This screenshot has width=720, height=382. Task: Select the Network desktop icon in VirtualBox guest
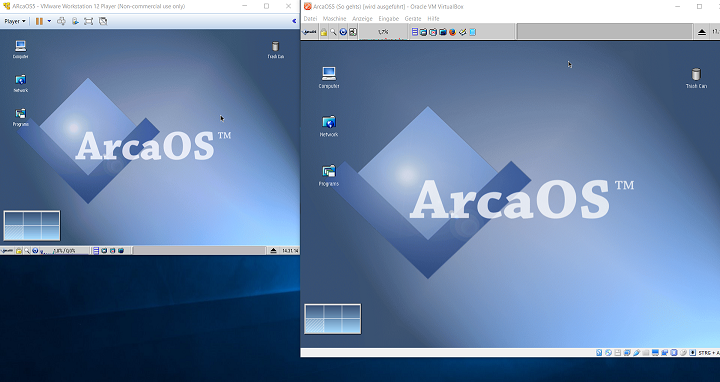[329, 126]
